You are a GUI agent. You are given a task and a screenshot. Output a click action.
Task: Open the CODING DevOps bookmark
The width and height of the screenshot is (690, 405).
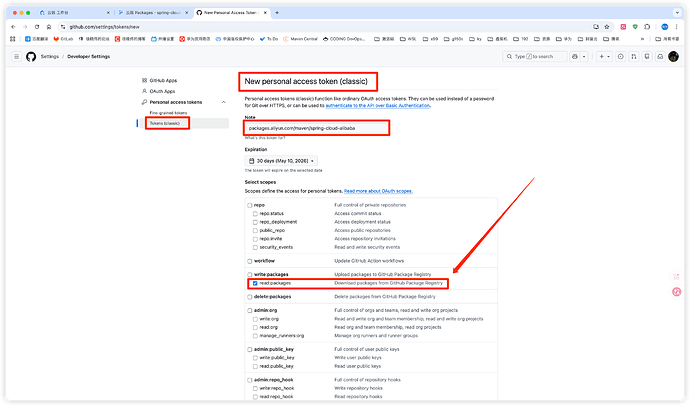click(x=344, y=39)
